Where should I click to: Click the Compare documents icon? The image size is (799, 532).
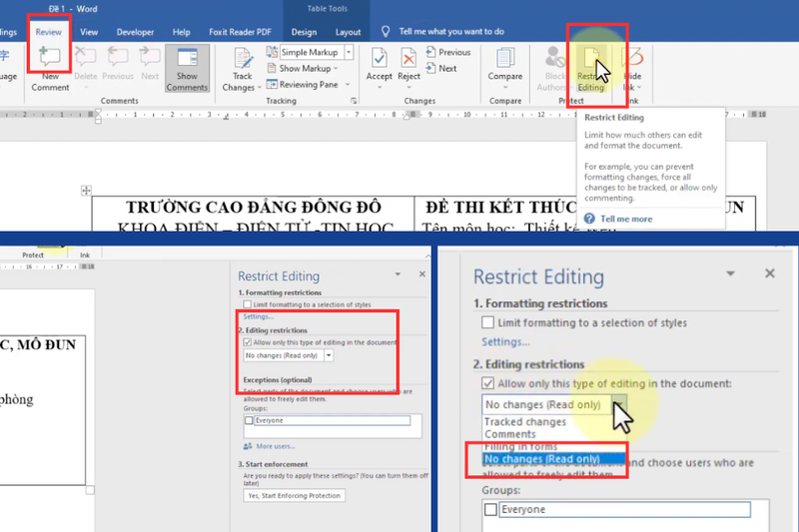click(505, 58)
